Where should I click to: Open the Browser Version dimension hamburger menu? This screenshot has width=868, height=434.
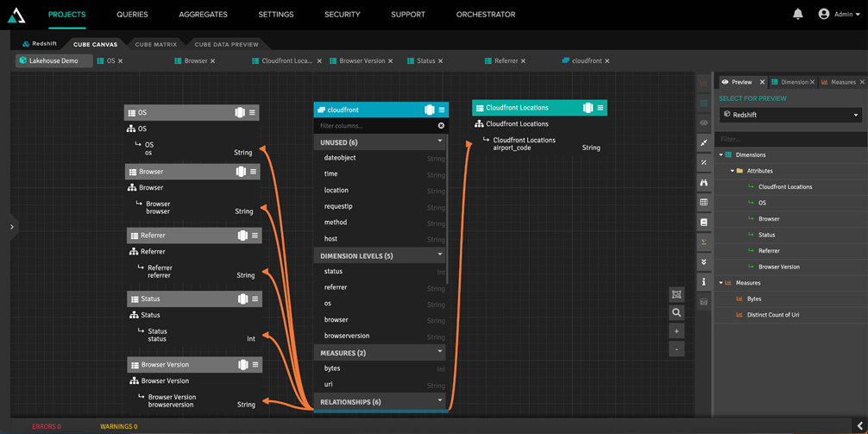pyautogui.click(x=255, y=364)
